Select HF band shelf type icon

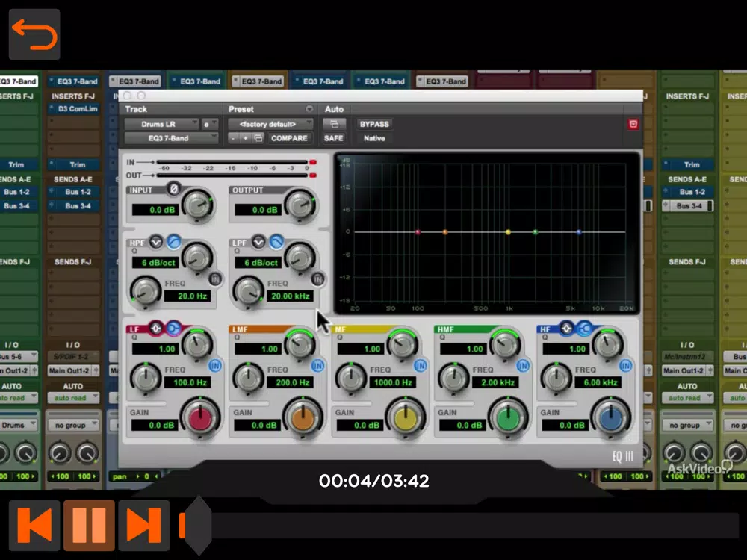point(584,328)
